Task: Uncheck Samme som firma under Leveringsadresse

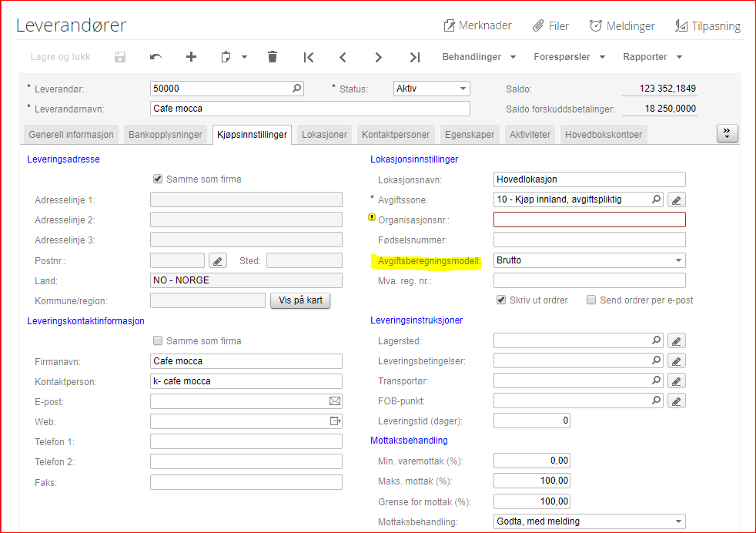Action: 159,179
